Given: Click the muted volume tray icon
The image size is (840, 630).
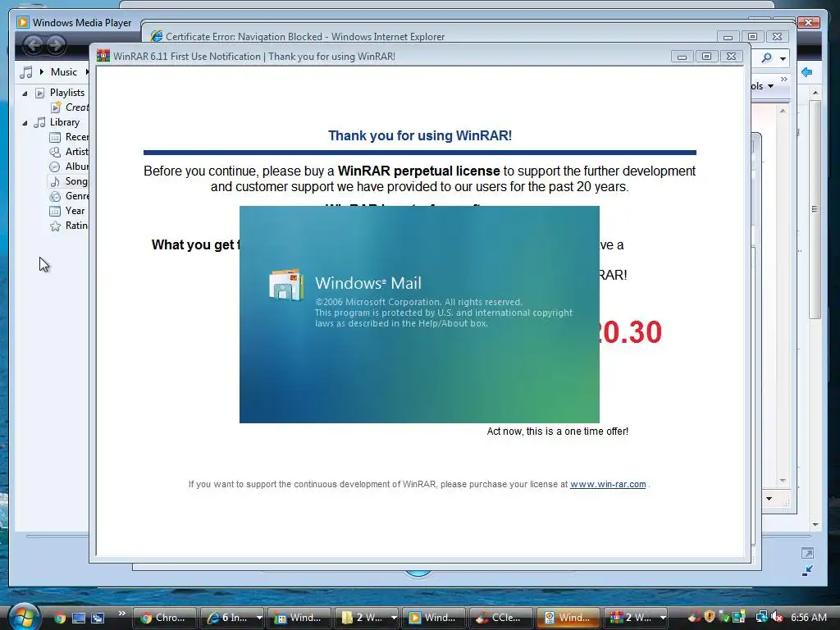Looking at the screenshot, I should (x=777, y=618).
